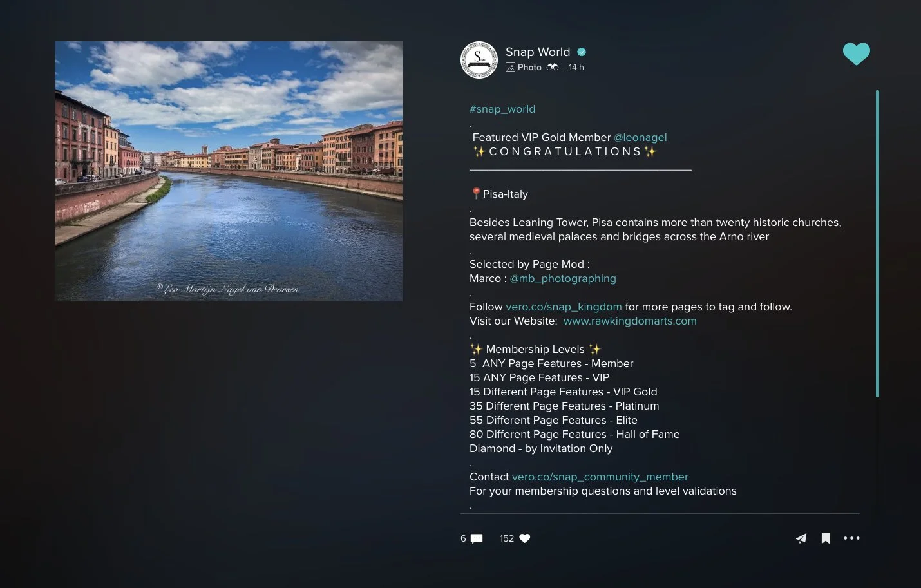
Task: Visit www.rawkingdomarts.com website link
Action: (x=630, y=321)
